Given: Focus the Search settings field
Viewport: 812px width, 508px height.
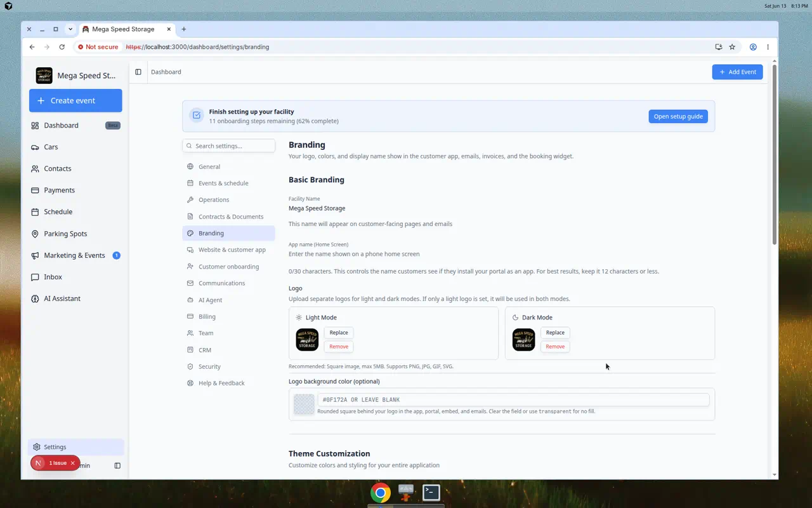Looking at the screenshot, I should pyautogui.click(x=228, y=146).
